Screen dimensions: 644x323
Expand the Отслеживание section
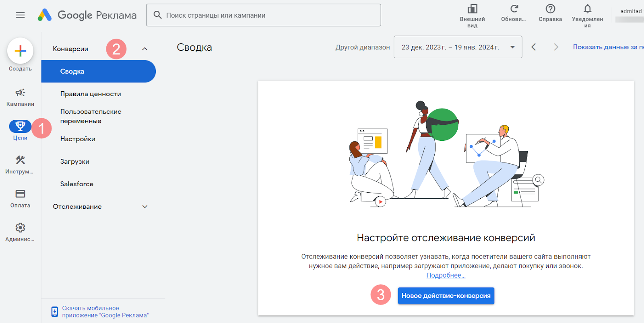pos(144,207)
